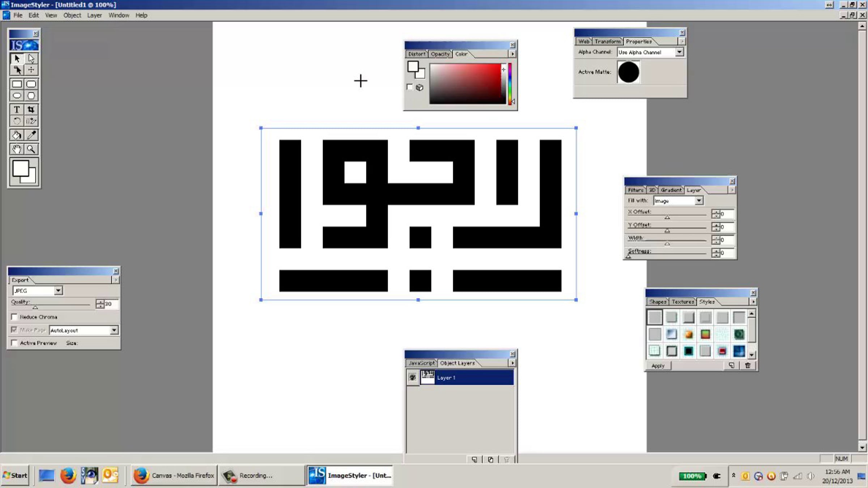This screenshot has width=868, height=488.
Task: Open the Fill with Image dropdown
Action: coord(699,201)
